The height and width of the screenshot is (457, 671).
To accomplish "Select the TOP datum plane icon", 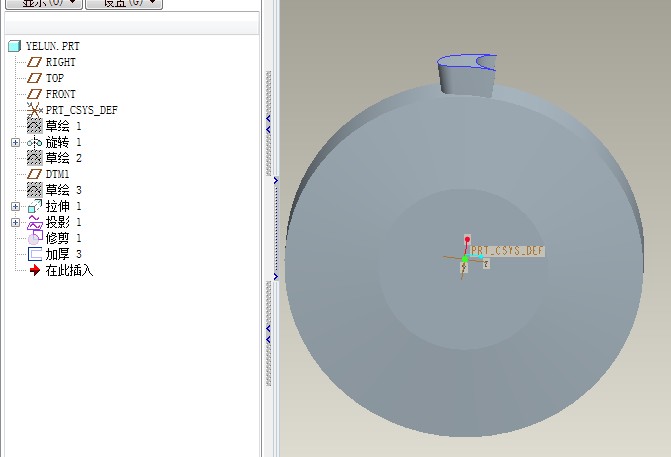I will (x=35, y=78).
